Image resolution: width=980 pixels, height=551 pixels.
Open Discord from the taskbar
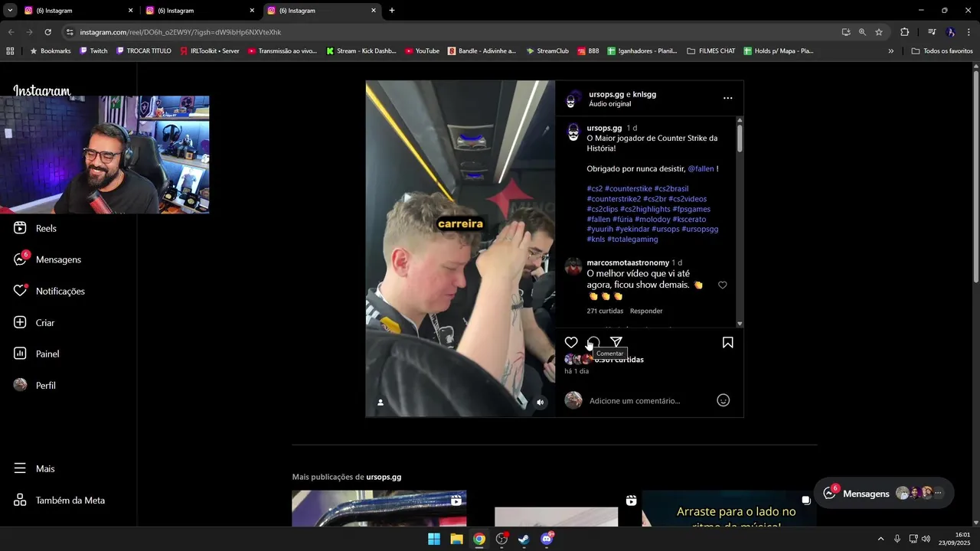click(547, 539)
